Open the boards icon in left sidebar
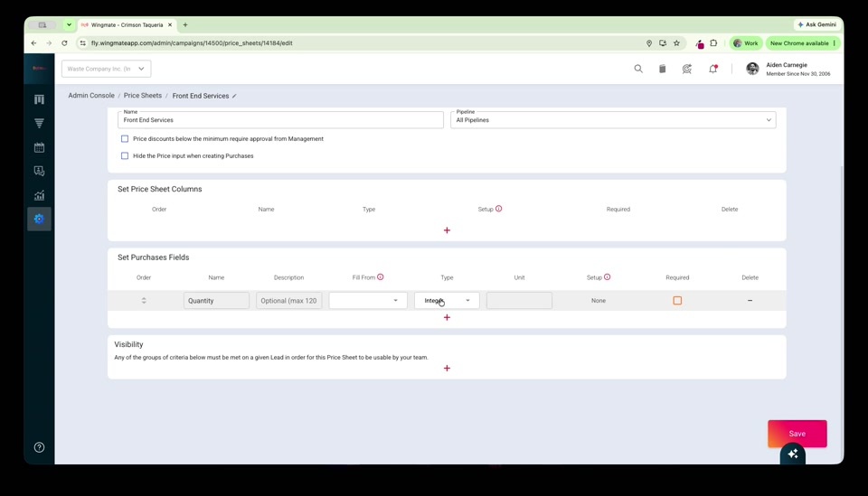The image size is (868, 496). tap(39, 99)
